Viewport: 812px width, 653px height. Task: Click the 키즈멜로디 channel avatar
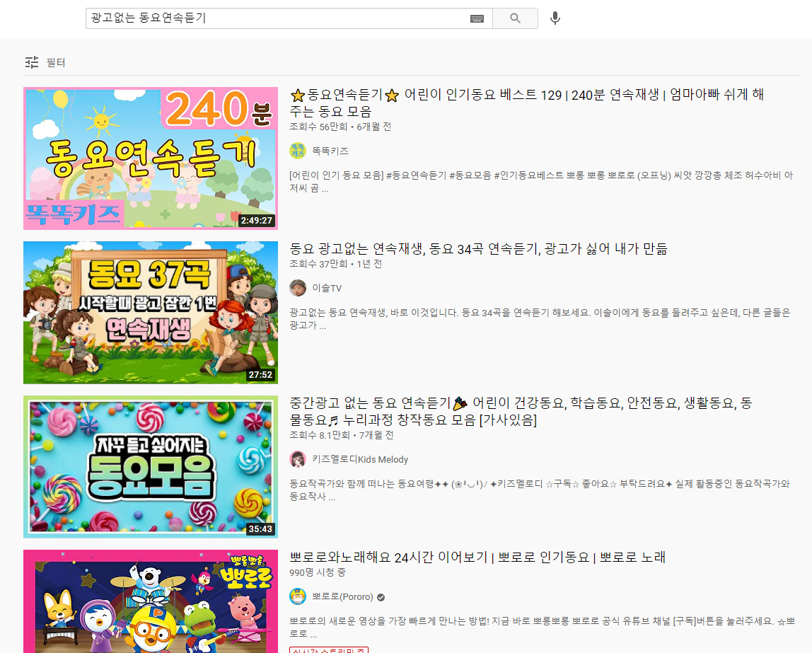(298, 459)
